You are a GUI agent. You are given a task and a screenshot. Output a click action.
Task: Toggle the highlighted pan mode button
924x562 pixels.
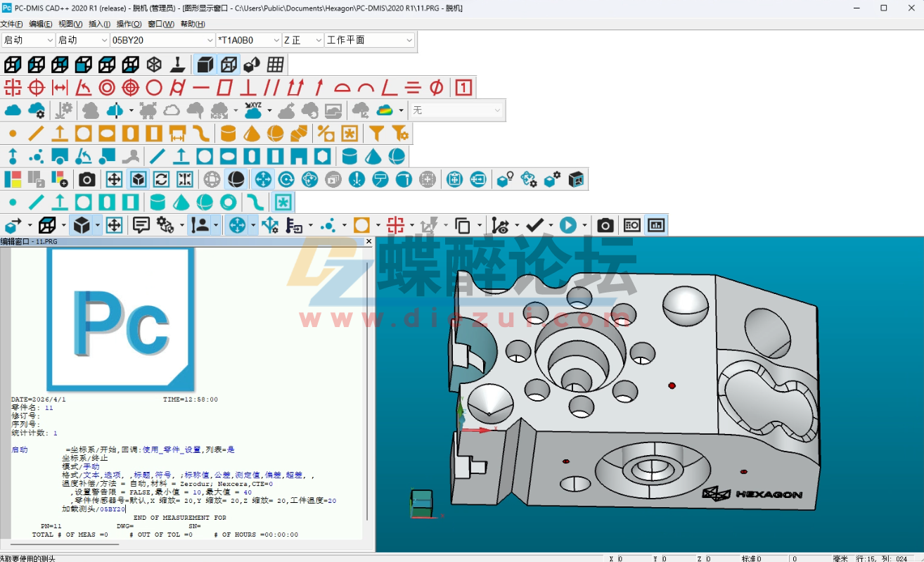262,179
